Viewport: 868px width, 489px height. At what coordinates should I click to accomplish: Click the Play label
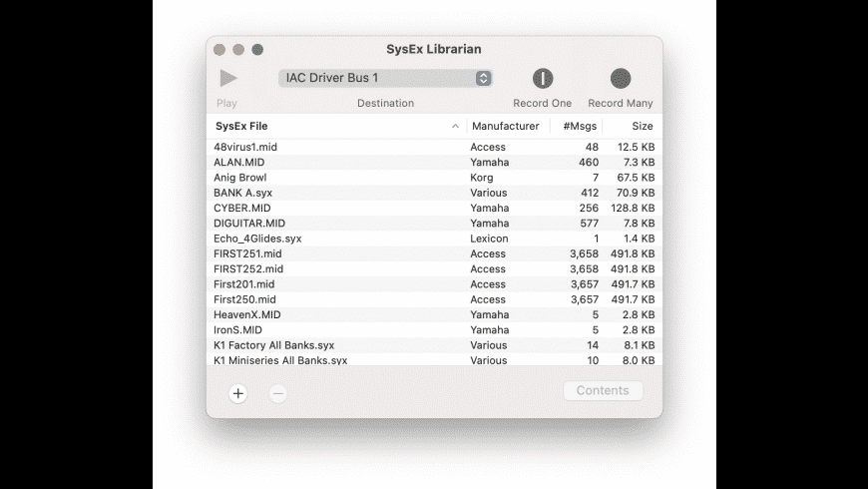point(226,103)
